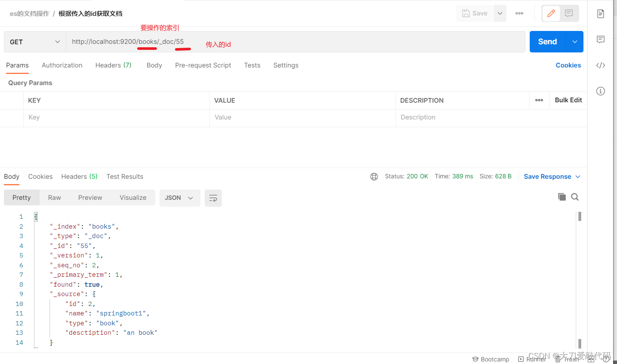Click the 389 ms time value
Image resolution: width=617 pixels, height=364 pixels.
(x=463, y=176)
